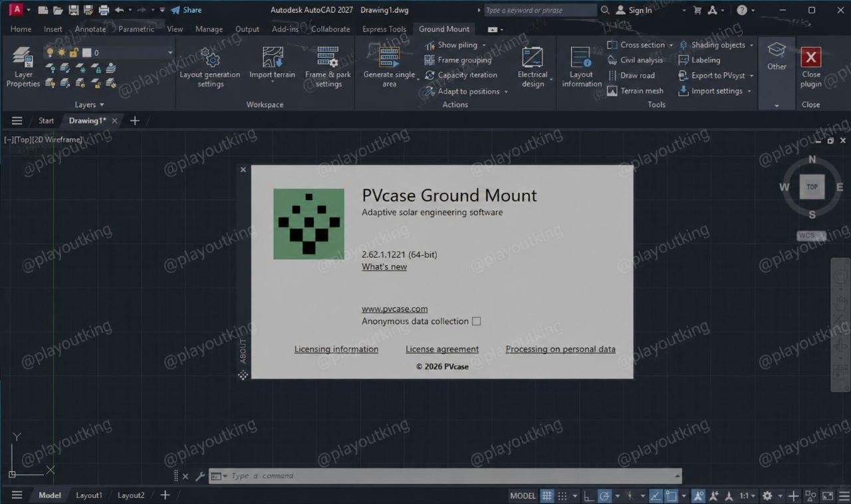Click the search magnifier icon
This screenshot has height=504, width=851.
point(605,10)
